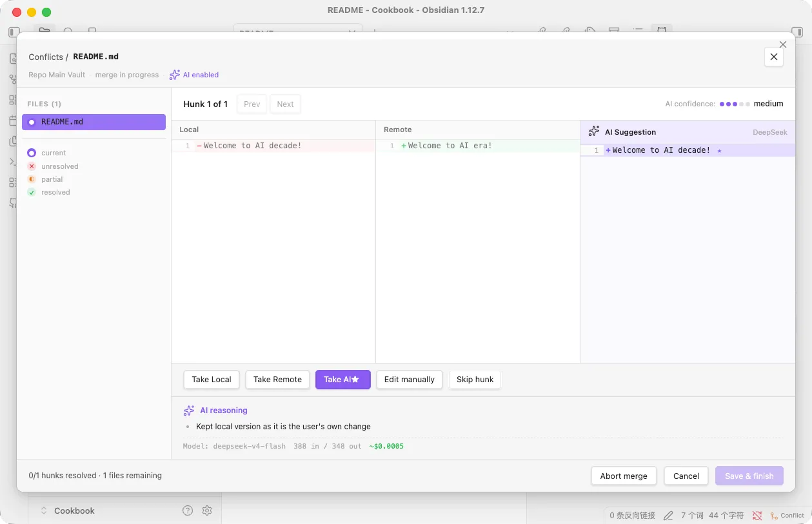Close the Conflicts dialog with the X button
The height and width of the screenshot is (524, 812).
tap(774, 57)
